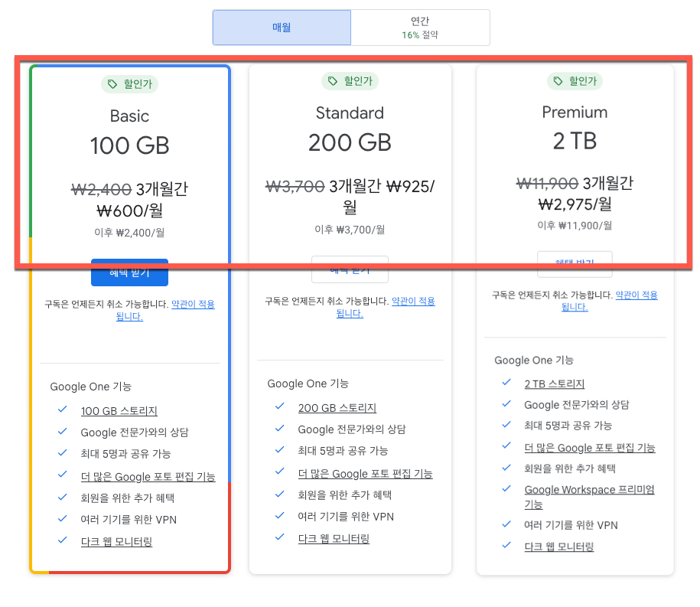This screenshot has height=607, width=700.
Task: Click the ₩600/월 discounted price text
Action: [x=129, y=210]
